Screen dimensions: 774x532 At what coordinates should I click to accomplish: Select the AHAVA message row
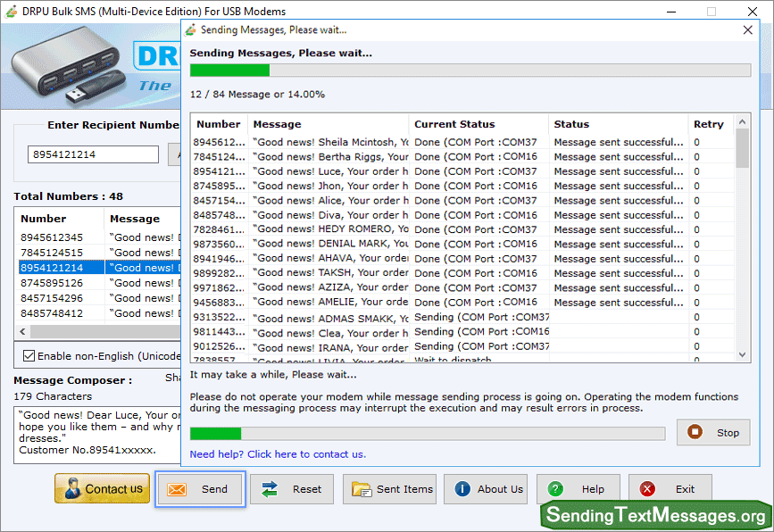[463, 259]
